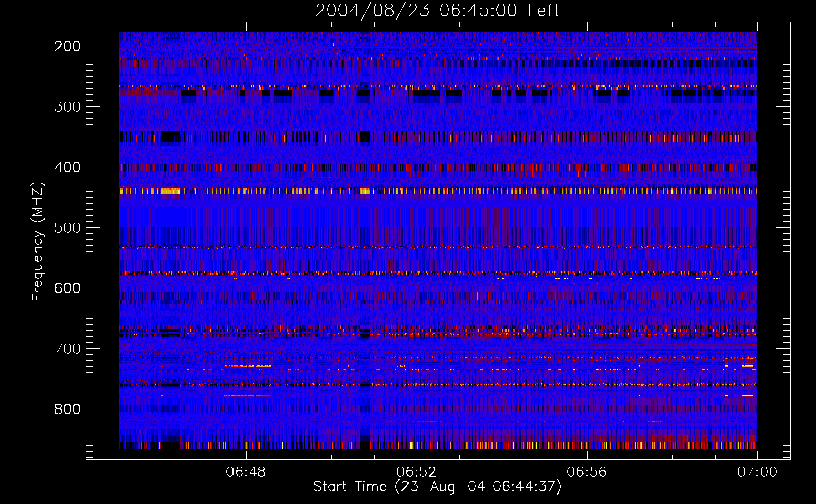Click the 800 frequency tick label
The width and height of the screenshot is (816, 504).
(68, 409)
